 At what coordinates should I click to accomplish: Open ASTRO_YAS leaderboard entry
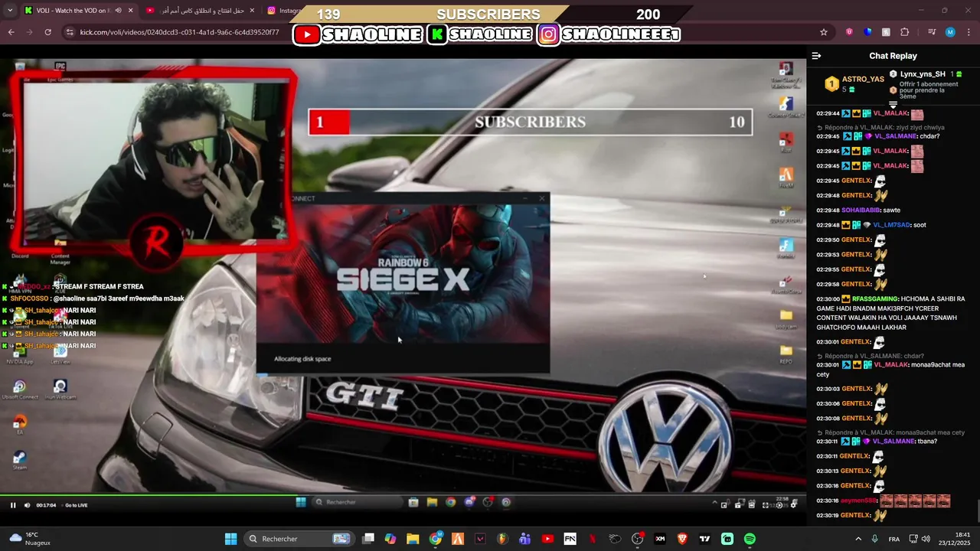[854, 83]
